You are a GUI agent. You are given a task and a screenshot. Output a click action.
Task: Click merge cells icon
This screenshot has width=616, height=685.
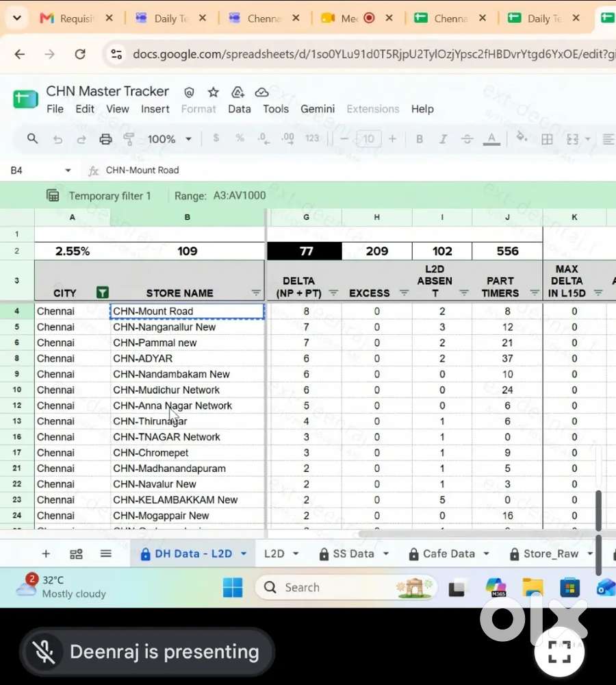click(572, 139)
